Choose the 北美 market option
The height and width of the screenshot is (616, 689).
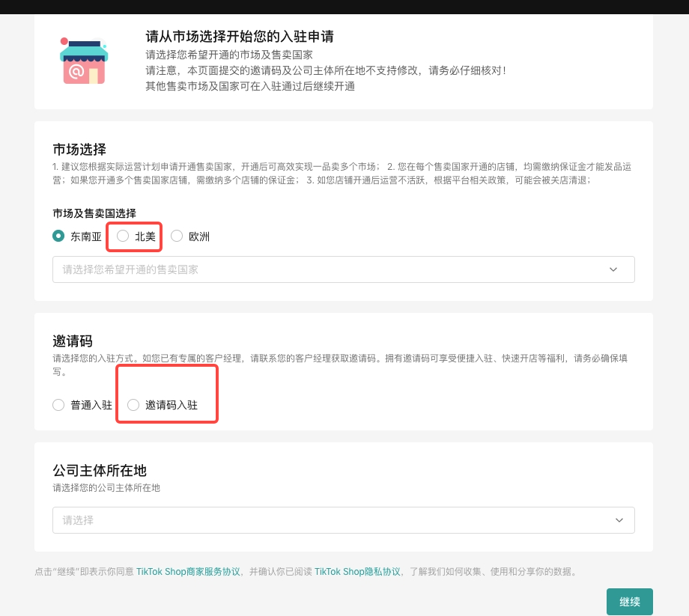point(124,237)
